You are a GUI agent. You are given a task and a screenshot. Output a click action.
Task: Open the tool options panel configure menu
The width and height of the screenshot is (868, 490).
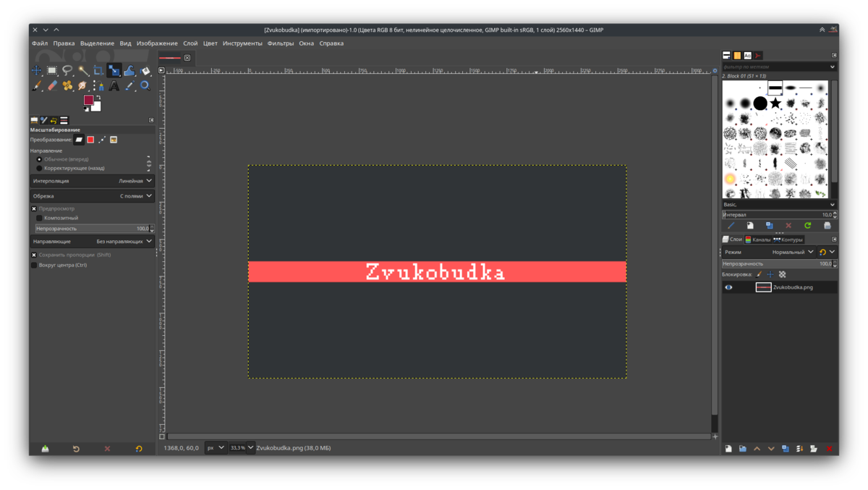coord(151,120)
